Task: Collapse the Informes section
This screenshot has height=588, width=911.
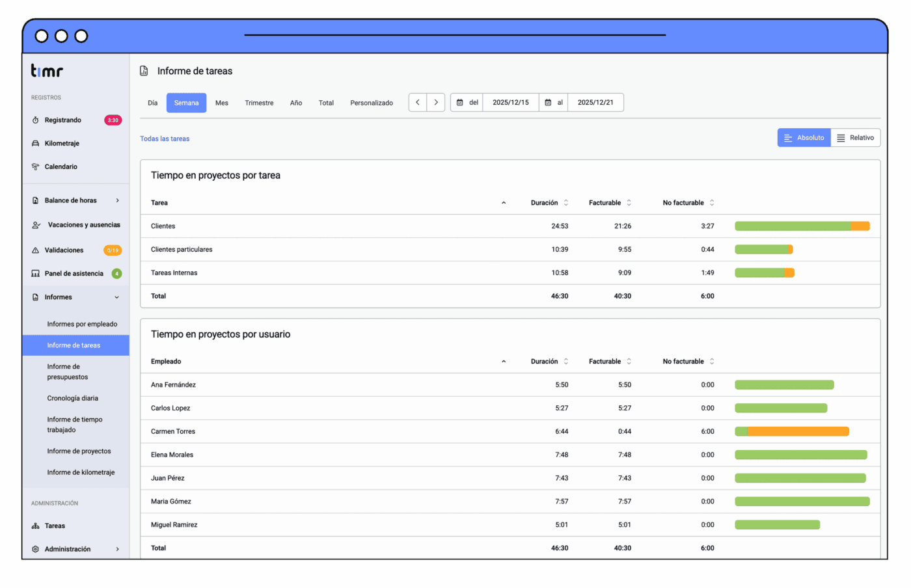Action: tap(117, 298)
